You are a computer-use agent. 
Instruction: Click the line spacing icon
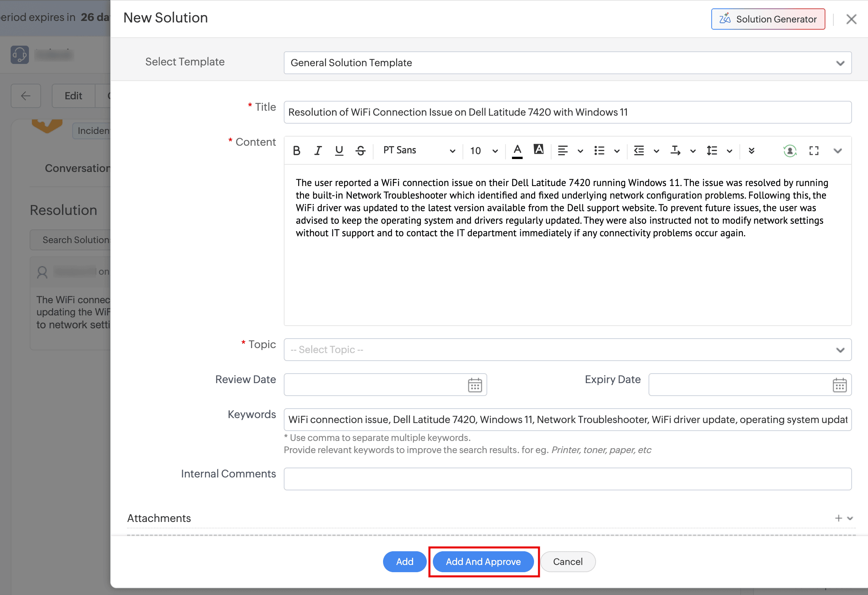[x=712, y=151]
